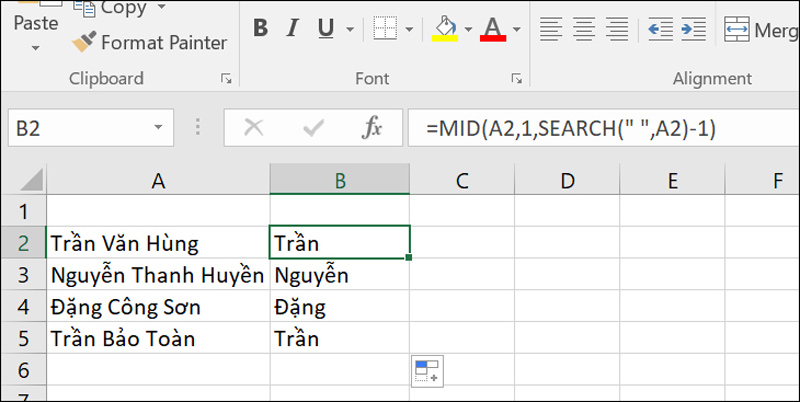Click the Auto Fill Options icon
This screenshot has height=402, width=800.
click(x=427, y=371)
